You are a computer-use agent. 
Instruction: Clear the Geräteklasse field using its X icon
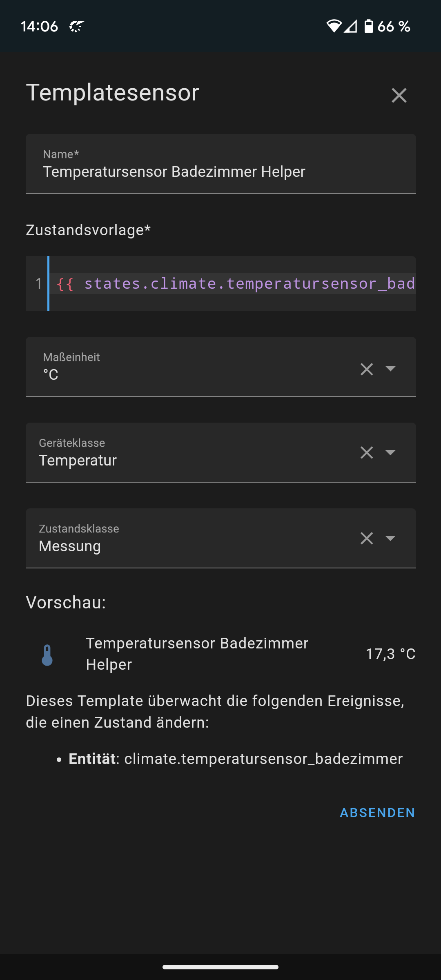(x=366, y=452)
